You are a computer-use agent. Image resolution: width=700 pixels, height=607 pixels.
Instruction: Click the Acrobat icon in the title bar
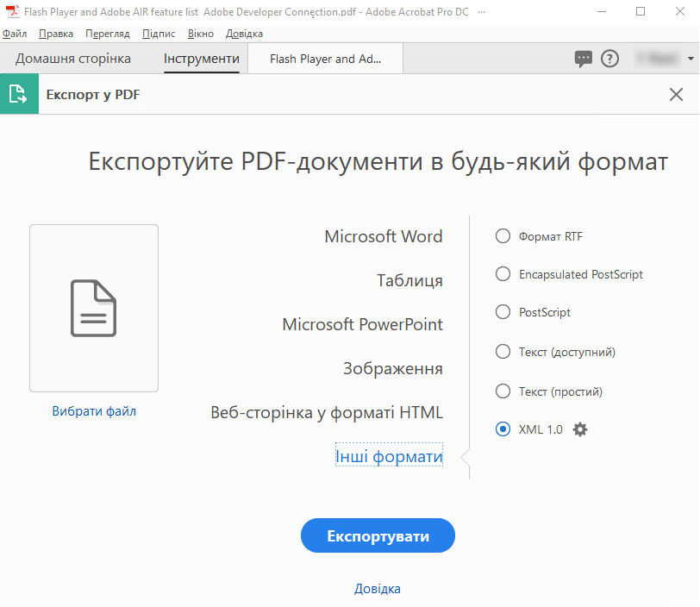[x=11, y=11]
